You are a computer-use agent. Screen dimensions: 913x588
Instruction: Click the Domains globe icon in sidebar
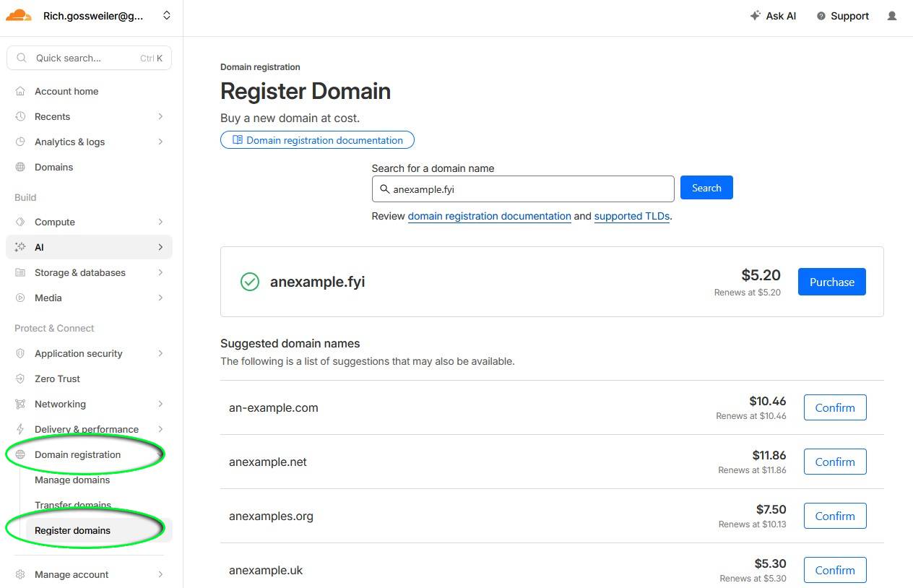(20, 167)
